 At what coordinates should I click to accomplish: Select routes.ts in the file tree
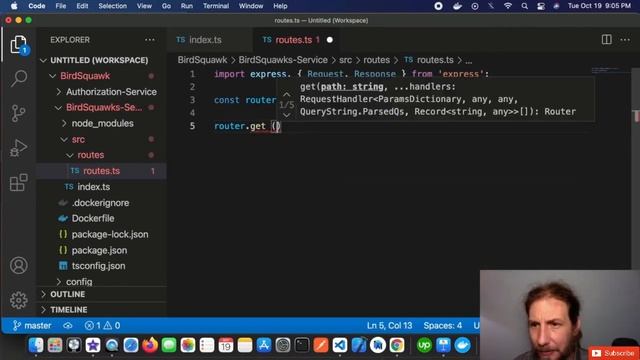point(102,171)
